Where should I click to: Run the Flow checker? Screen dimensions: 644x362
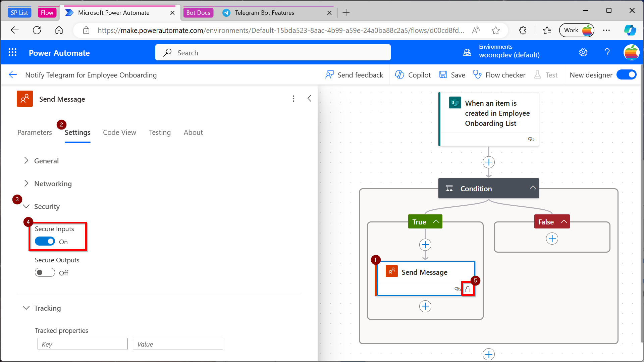click(x=499, y=75)
